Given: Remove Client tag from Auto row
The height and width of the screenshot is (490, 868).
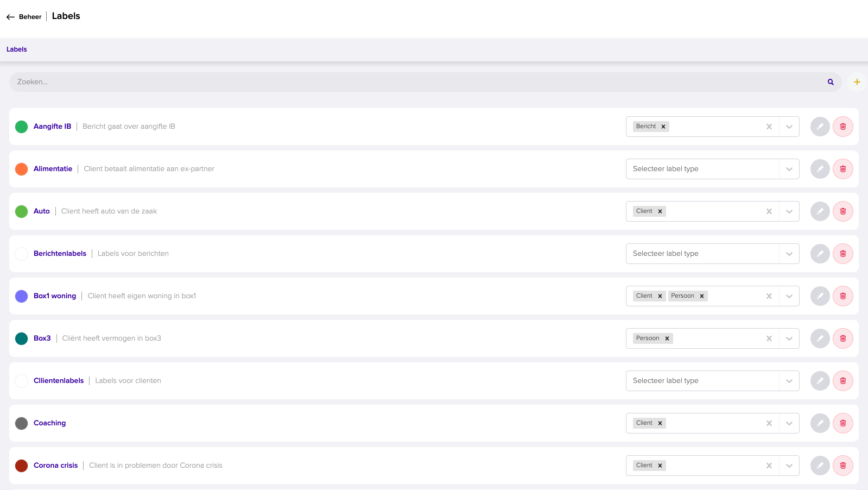Looking at the screenshot, I should pos(660,211).
